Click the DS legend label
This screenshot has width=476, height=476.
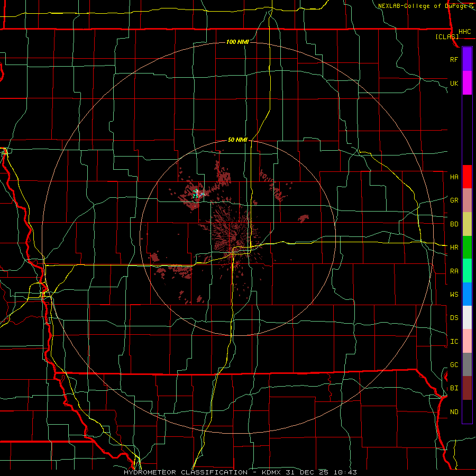[x=454, y=318]
